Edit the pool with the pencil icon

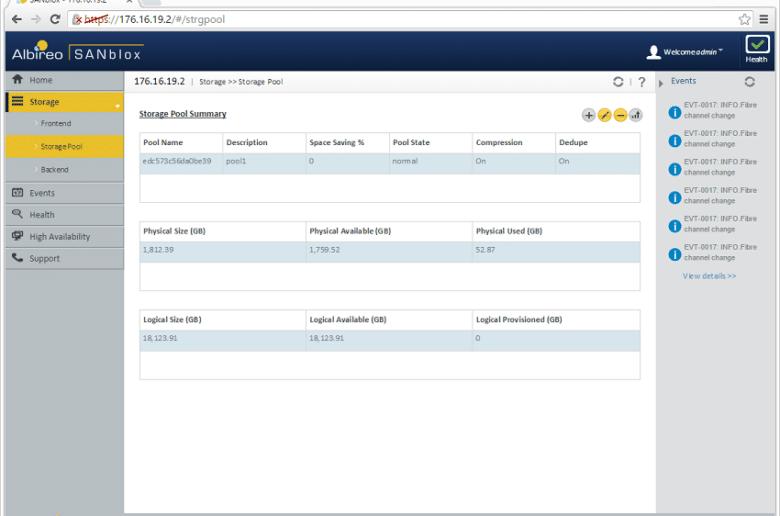point(604,115)
